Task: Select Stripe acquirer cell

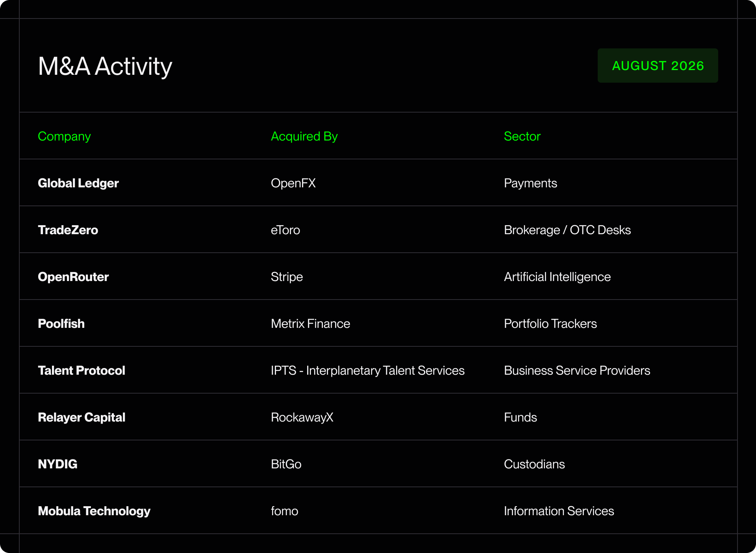Action: coord(287,277)
